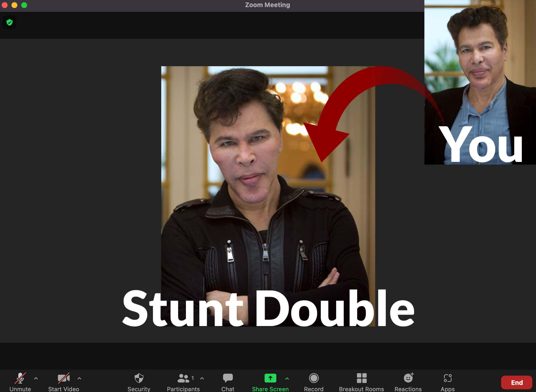Click the main Stunt Double video feed

tap(268, 195)
